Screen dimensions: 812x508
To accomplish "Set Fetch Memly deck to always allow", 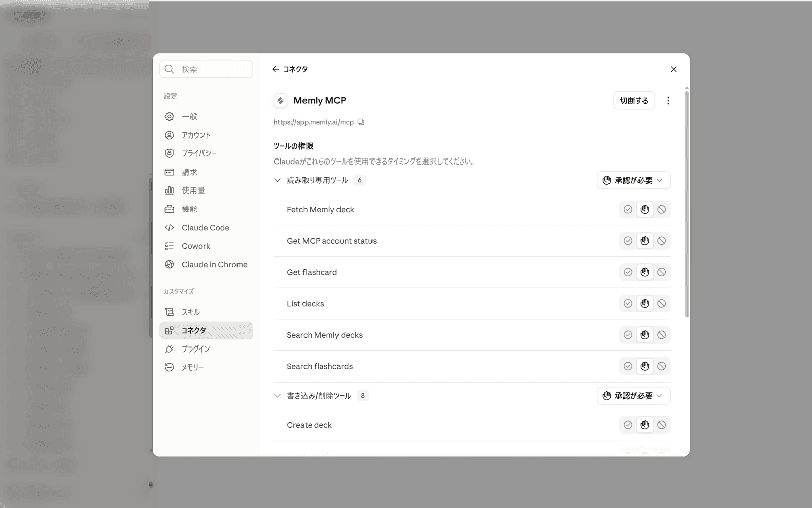I will [628, 209].
